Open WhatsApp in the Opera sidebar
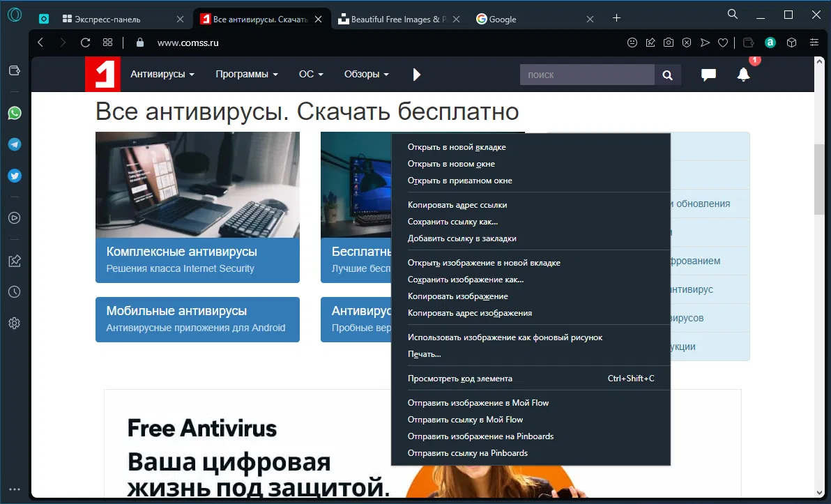The image size is (831, 504). (15, 113)
